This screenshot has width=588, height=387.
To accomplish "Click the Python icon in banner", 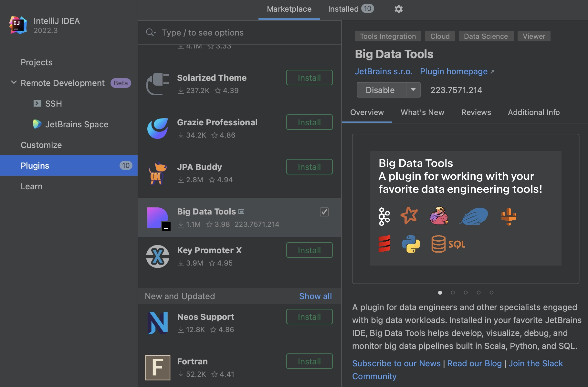I will pos(411,244).
